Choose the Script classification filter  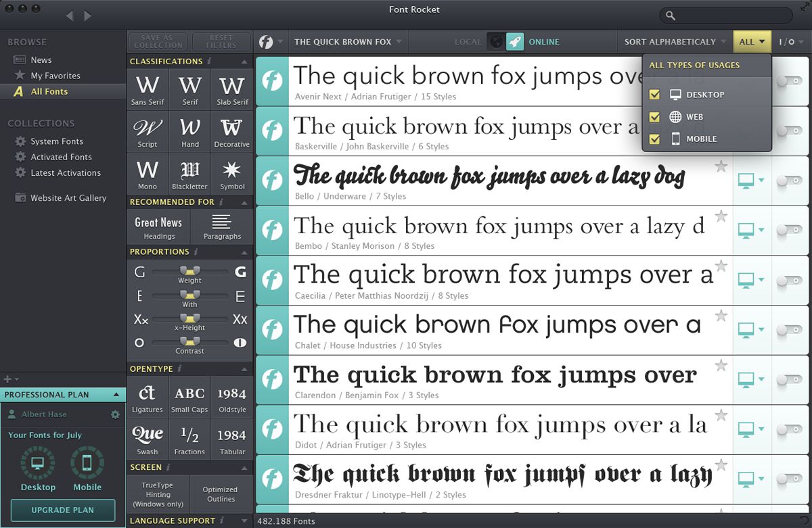click(x=148, y=130)
